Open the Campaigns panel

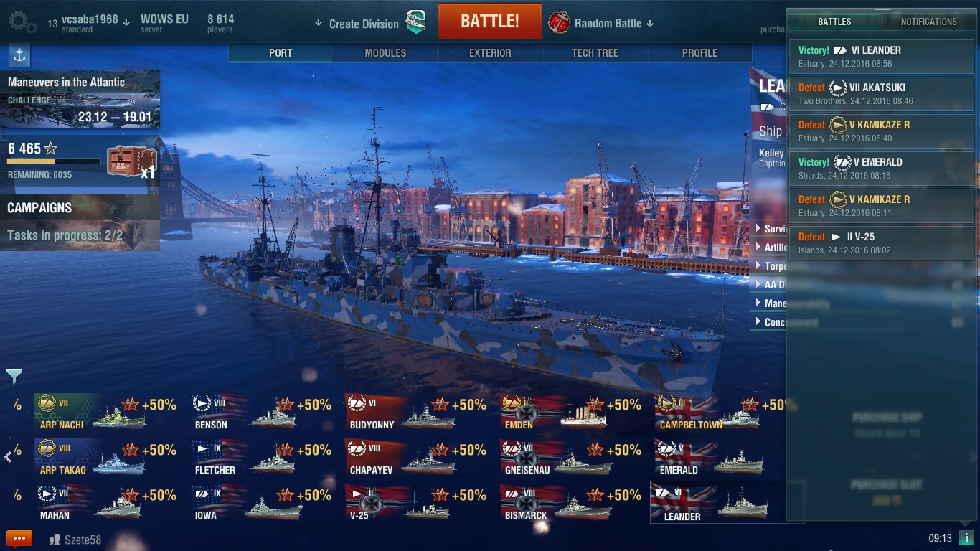(x=80, y=222)
